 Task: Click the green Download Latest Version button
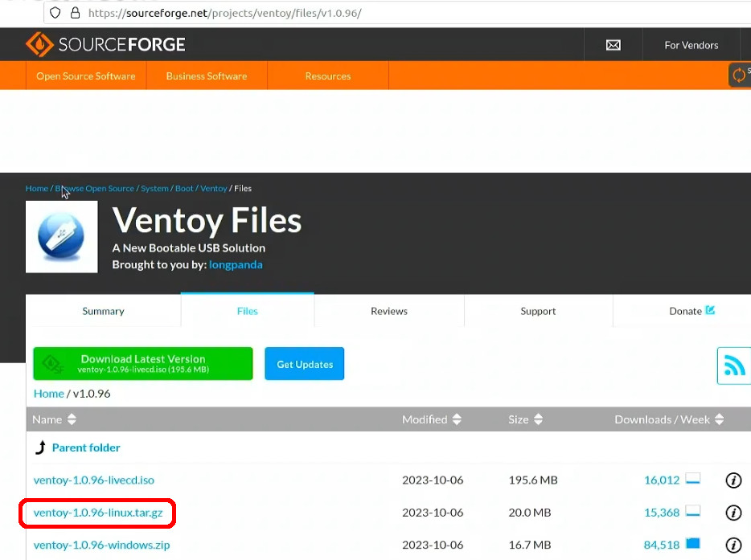click(143, 364)
